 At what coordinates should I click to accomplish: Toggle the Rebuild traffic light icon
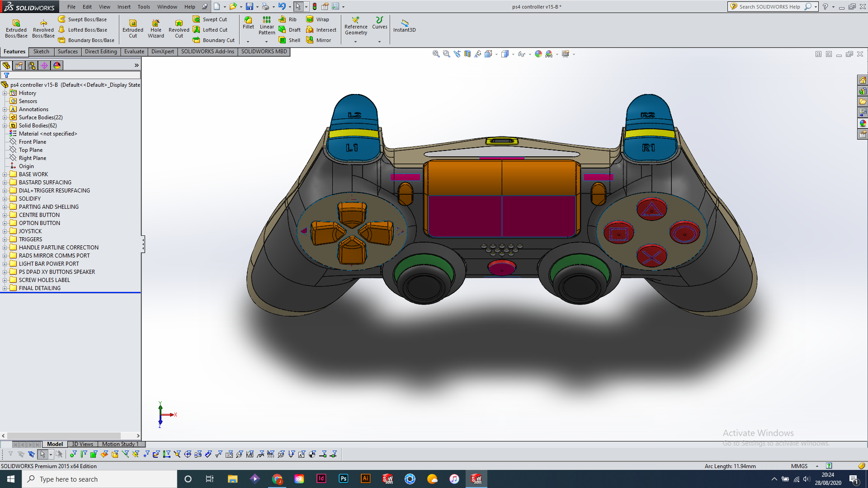pyautogui.click(x=315, y=7)
